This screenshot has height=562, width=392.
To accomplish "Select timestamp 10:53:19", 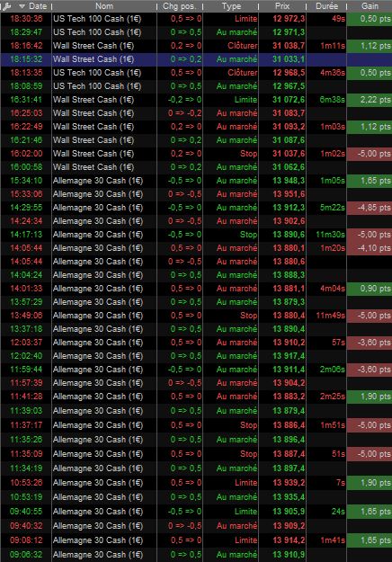I will coord(26,497).
